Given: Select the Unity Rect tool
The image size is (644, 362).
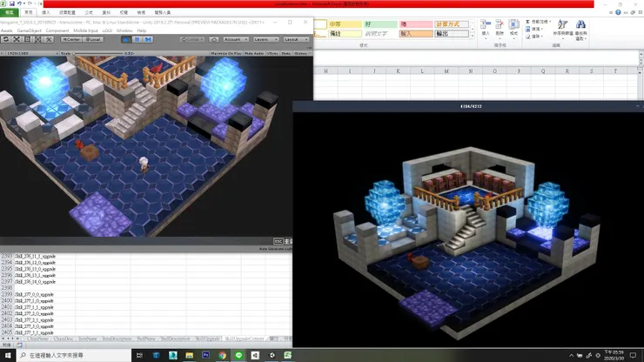Looking at the screenshot, I should (27, 39).
